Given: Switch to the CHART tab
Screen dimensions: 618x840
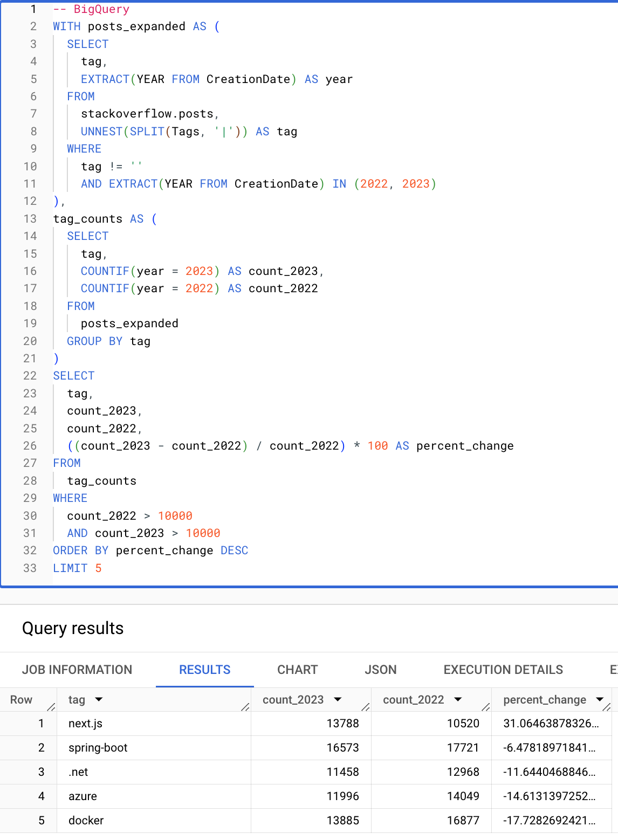Looking at the screenshot, I should pos(297,670).
